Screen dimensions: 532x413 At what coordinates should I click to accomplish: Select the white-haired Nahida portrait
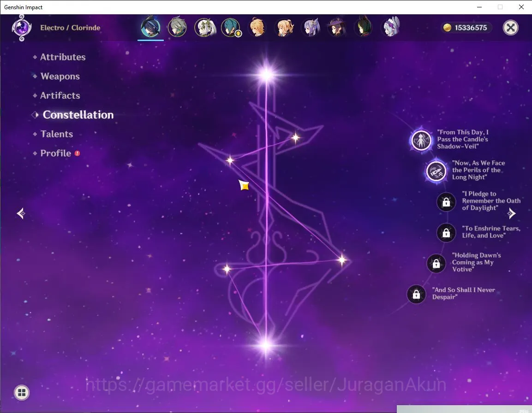(205, 27)
